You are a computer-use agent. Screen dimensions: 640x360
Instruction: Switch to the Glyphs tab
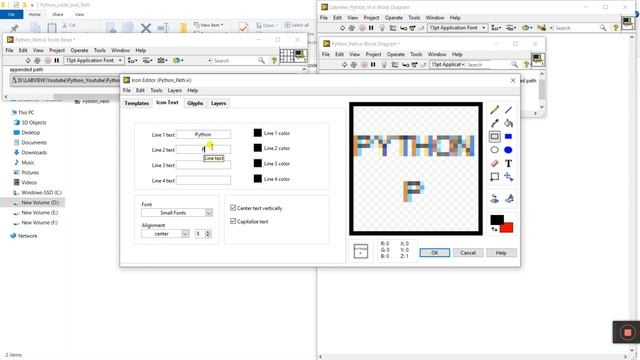point(195,103)
